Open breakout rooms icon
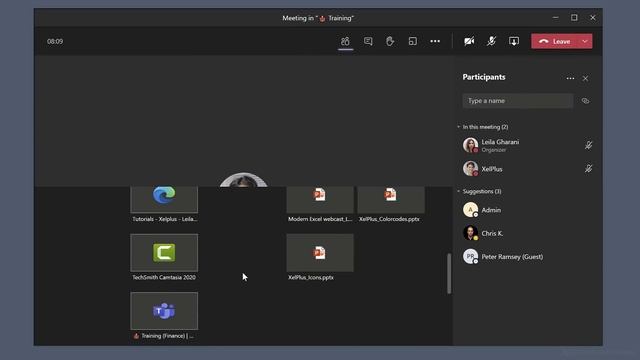Image resolution: width=640 pixels, height=360 pixels. point(413,41)
